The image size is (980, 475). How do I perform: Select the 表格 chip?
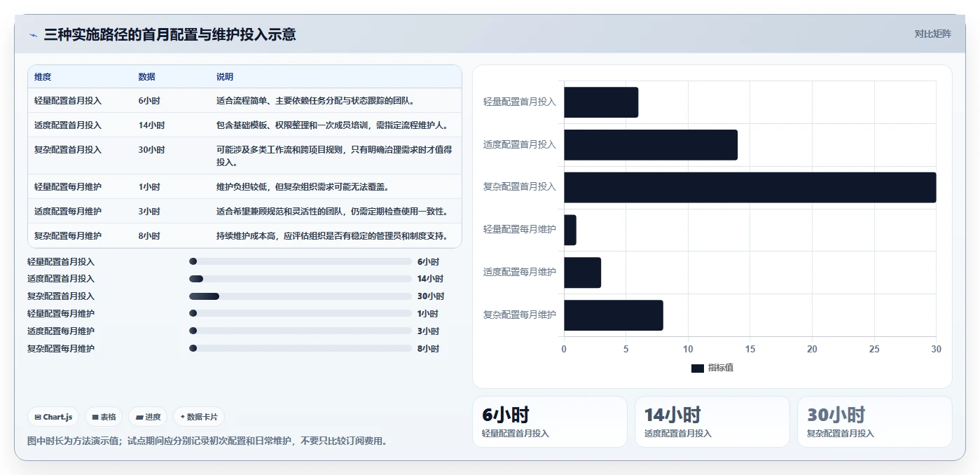pyautogui.click(x=104, y=417)
